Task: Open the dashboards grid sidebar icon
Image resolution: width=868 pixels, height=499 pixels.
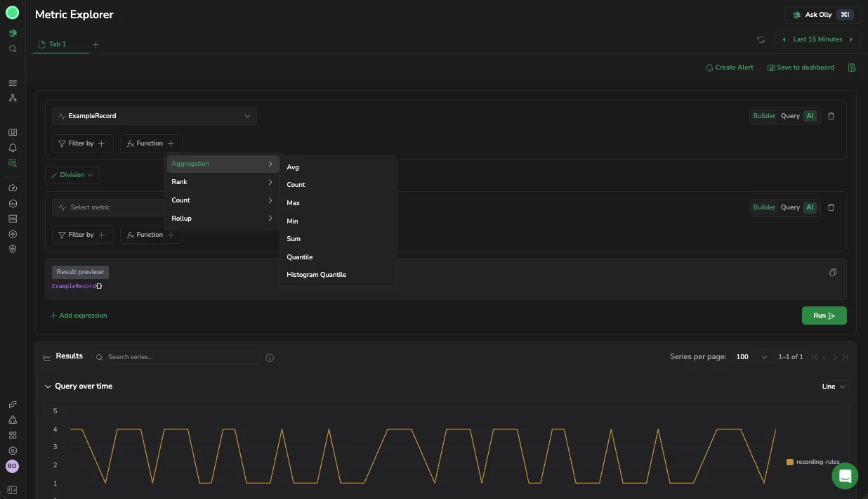Action: (x=13, y=132)
